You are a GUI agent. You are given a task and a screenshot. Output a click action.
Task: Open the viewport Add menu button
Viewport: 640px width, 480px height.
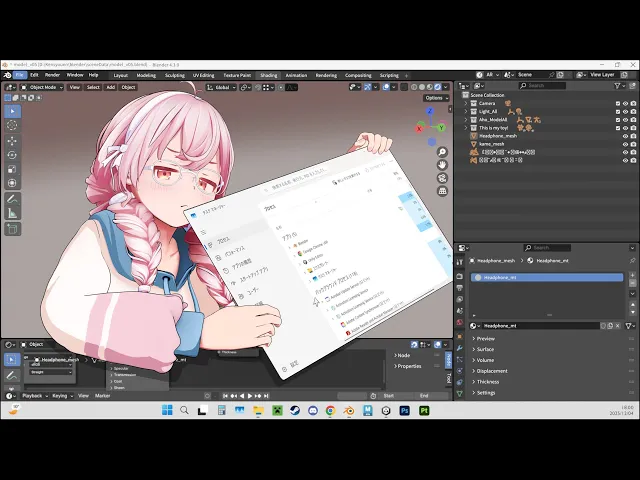(111, 87)
